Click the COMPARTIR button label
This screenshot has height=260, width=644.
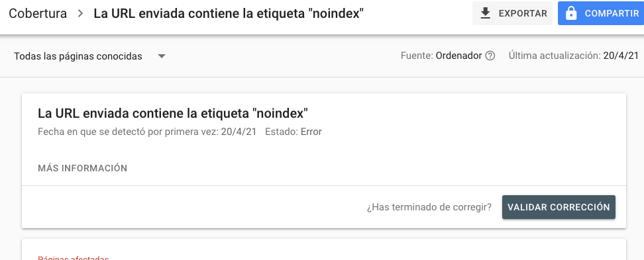[x=612, y=13]
